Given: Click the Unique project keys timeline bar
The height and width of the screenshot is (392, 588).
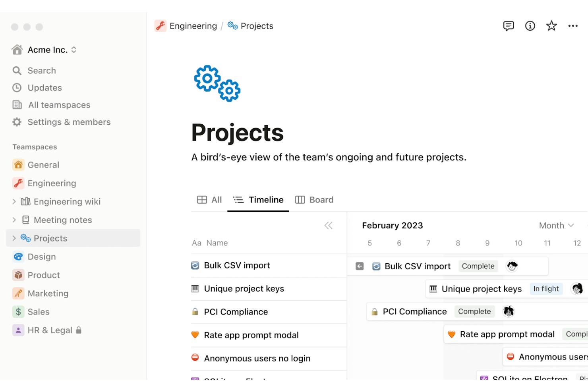Looking at the screenshot, I should tap(481, 289).
